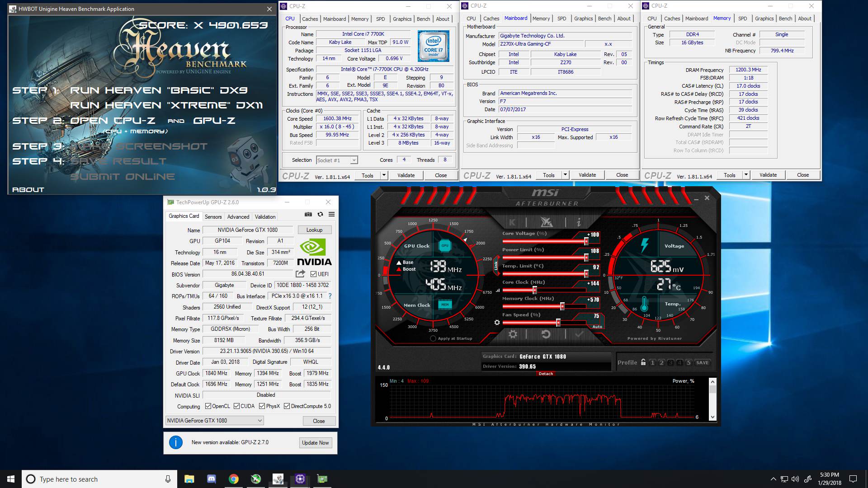Click Core Clock slider handle
This screenshot has height=488, width=868.
pos(535,290)
